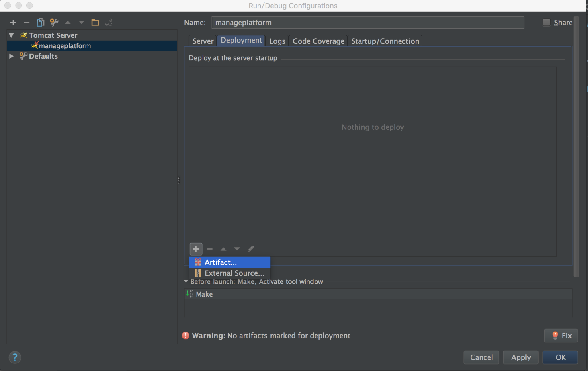588x371 pixels.
Task: Expand the Defaults tree node
Action: [x=11, y=56]
